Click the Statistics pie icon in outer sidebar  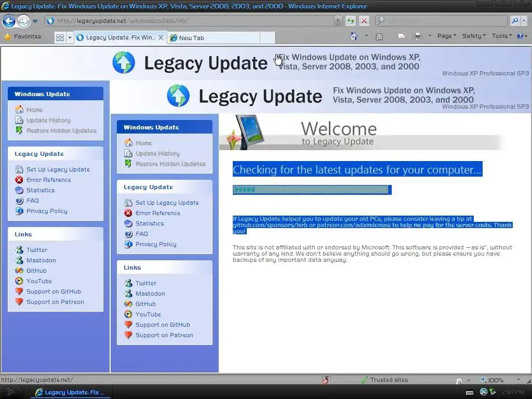pos(19,190)
